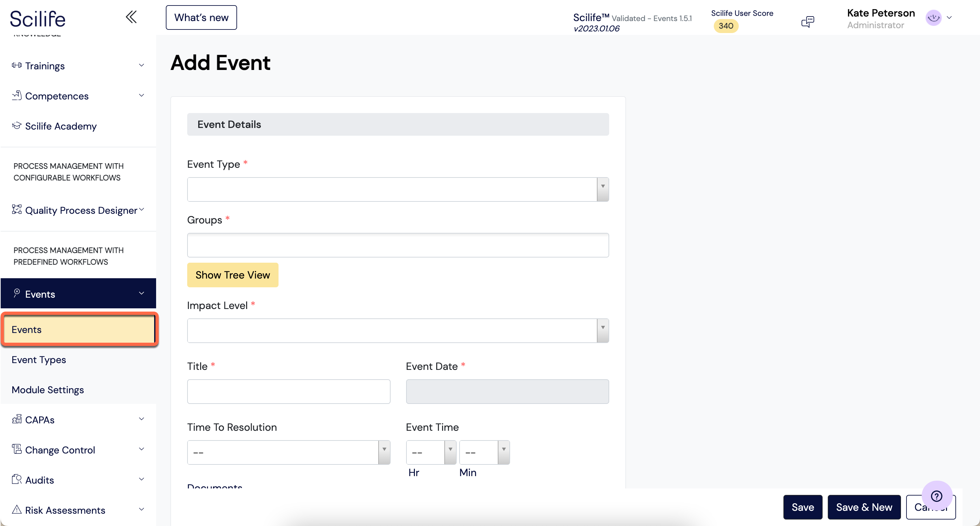Viewport: 980px width, 526px height.
Task: Click the Competences icon
Action: pos(17,96)
